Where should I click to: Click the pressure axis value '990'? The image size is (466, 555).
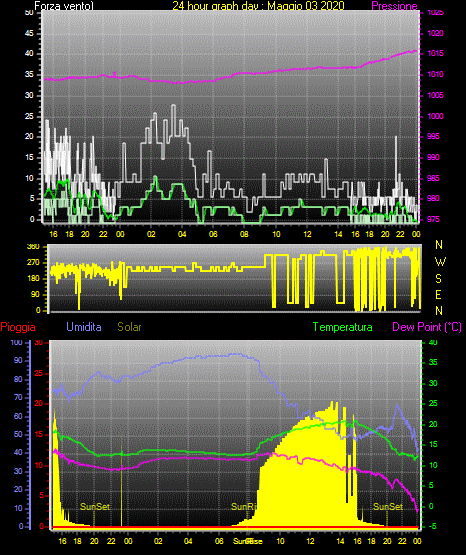click(433, 157)
